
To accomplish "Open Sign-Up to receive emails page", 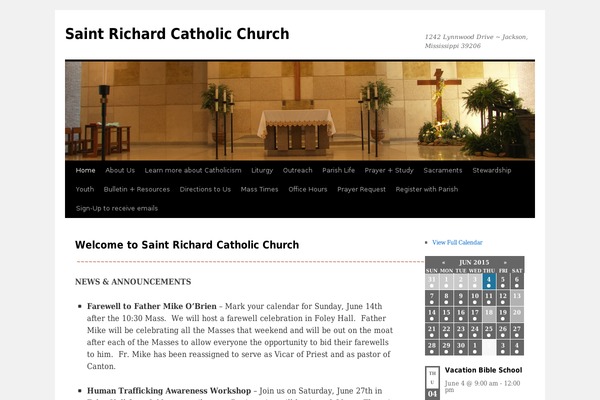I will (117, 208).
